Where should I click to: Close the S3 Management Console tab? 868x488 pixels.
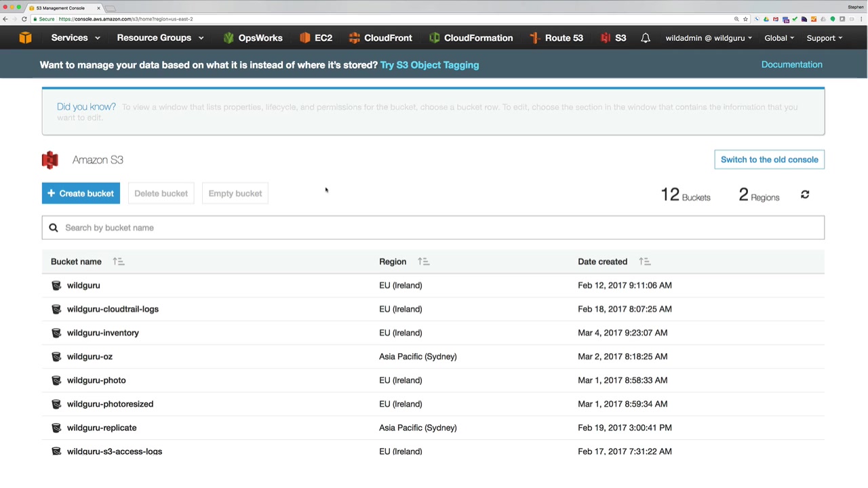[x=98, y=8]
